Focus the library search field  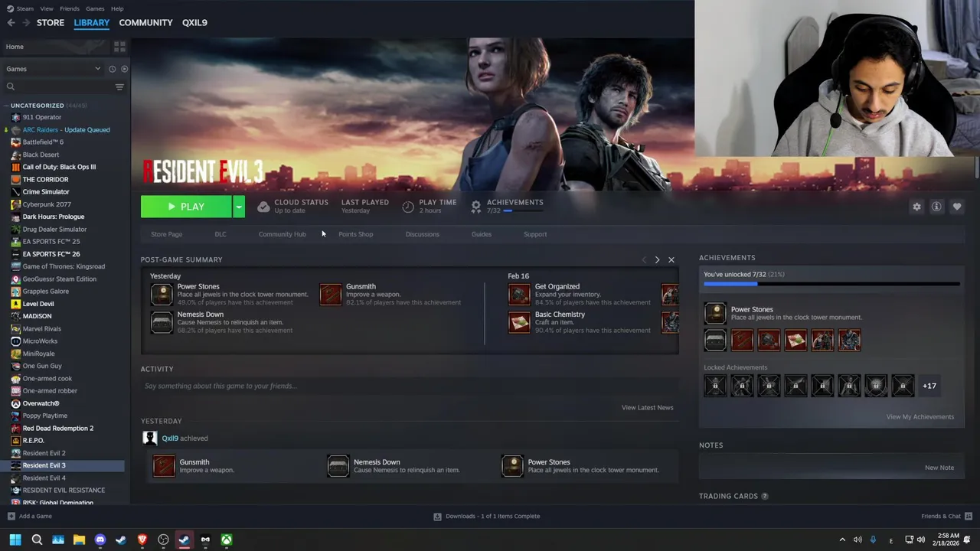(59, 87)
